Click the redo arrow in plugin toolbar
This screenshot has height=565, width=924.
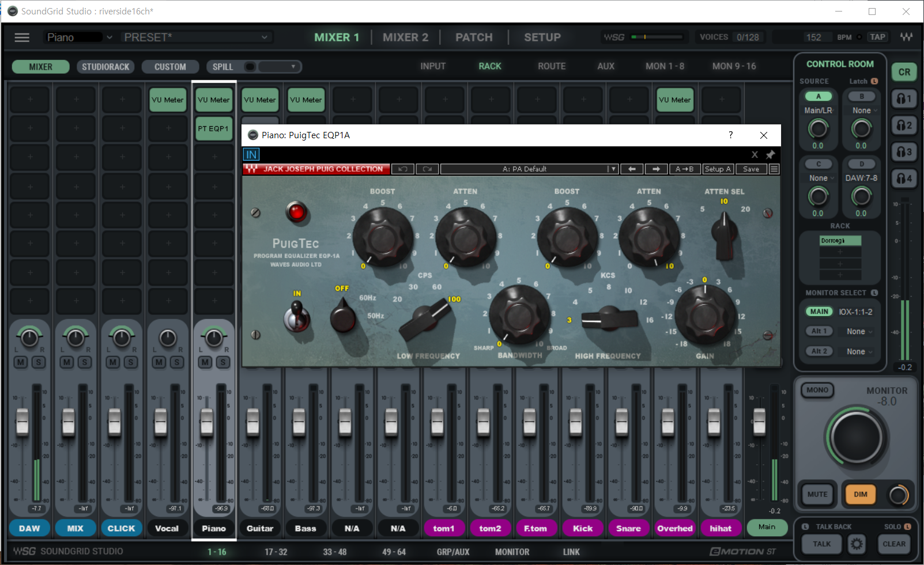click(x=427, y=169)
